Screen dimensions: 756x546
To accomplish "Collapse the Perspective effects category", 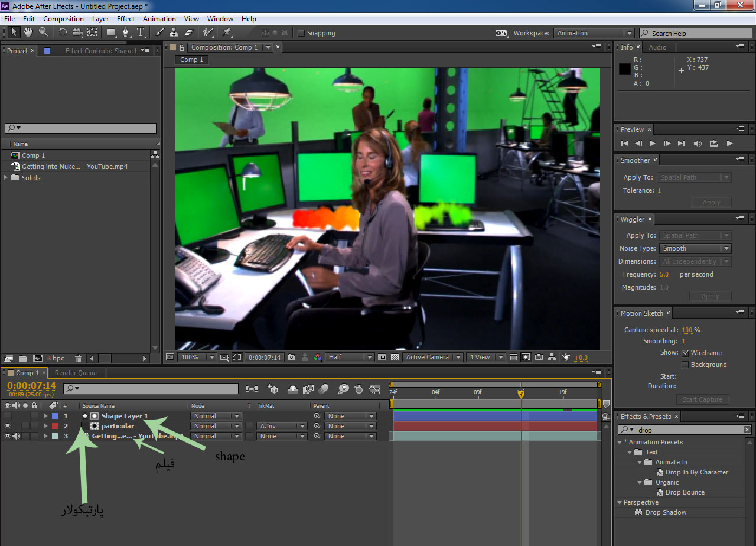I will pyautogui.click(x=620, y=502).
